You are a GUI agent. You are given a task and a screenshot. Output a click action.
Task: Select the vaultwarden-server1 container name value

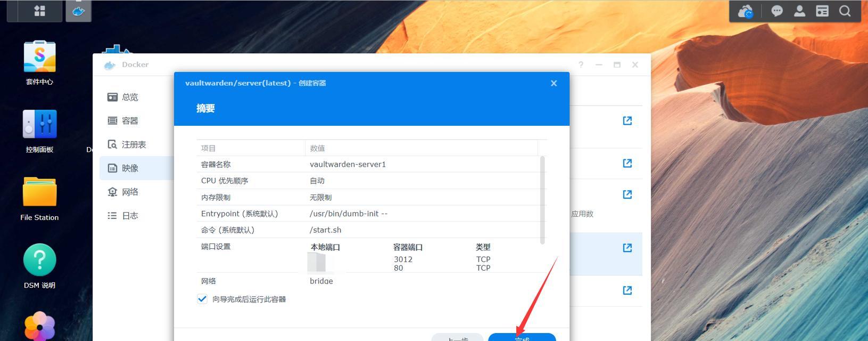click(348, 164)
